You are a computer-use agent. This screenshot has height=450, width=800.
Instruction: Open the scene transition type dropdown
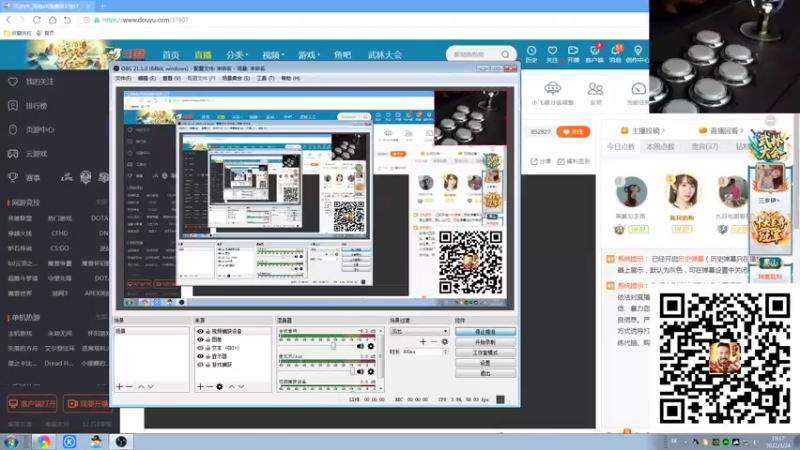click(419, 331)
